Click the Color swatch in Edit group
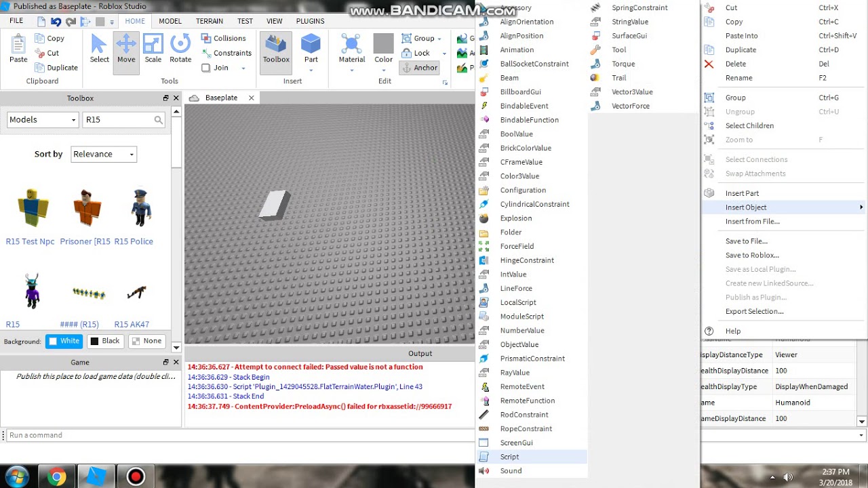 [x=384, y=43]
